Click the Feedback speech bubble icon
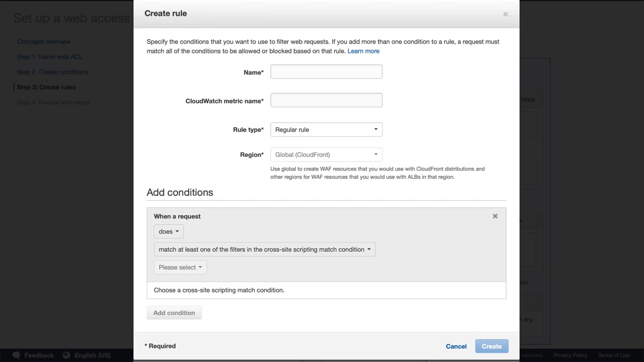 [x=16, y=355]
